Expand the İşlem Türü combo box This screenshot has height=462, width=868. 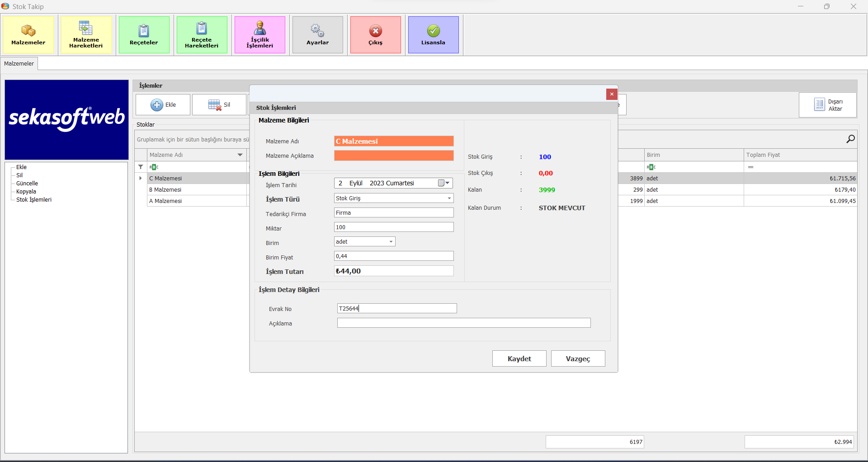click(449, 198)
